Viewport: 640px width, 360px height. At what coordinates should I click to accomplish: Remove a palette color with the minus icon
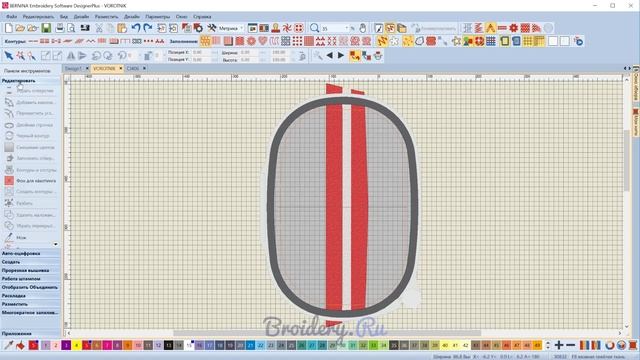pyautogui.click(x=571, y=345)
